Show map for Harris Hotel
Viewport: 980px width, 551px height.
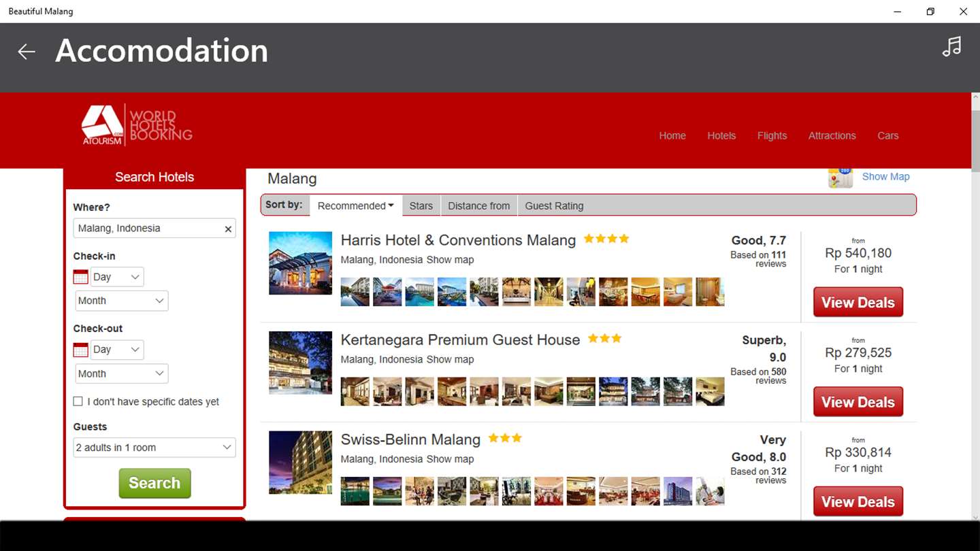point(450,260)
